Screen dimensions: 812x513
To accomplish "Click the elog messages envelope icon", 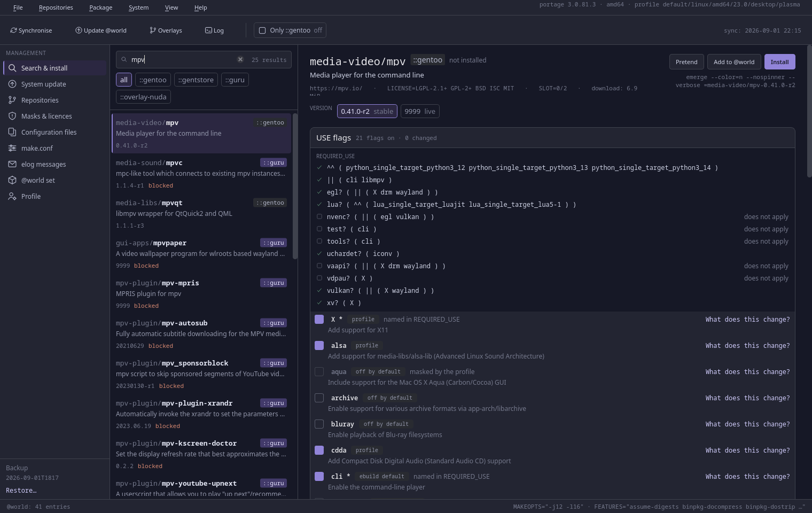I will tap(12, 164).
